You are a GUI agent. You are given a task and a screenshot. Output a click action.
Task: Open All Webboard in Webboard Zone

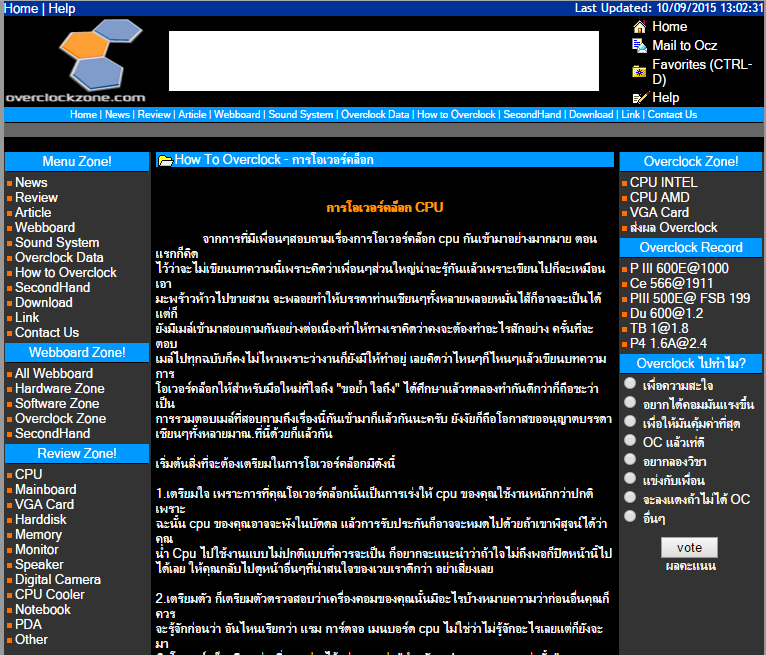[x=54, y=373]
